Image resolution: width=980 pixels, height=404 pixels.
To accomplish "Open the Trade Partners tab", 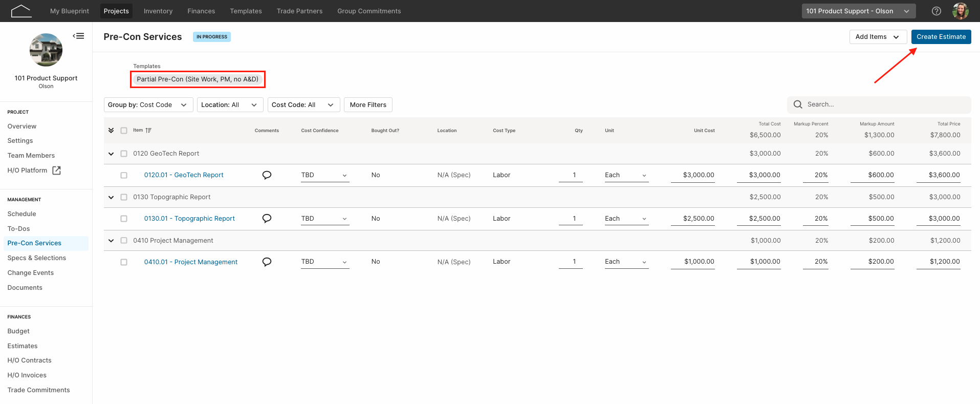I will (299, 11).
